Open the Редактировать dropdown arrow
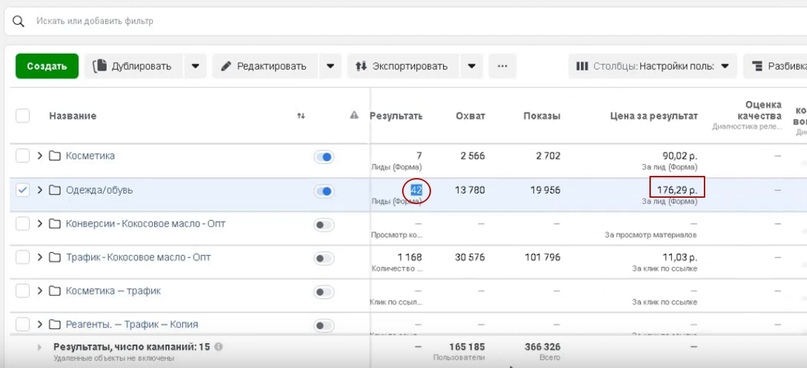Screen dimensions: 807x368 [x=330, y=66]
